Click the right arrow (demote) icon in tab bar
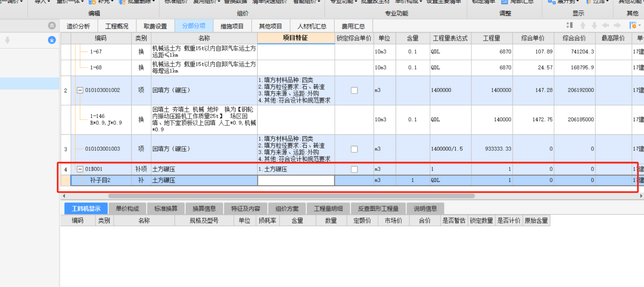Screen dimensions: 644x287 point(617,25)
